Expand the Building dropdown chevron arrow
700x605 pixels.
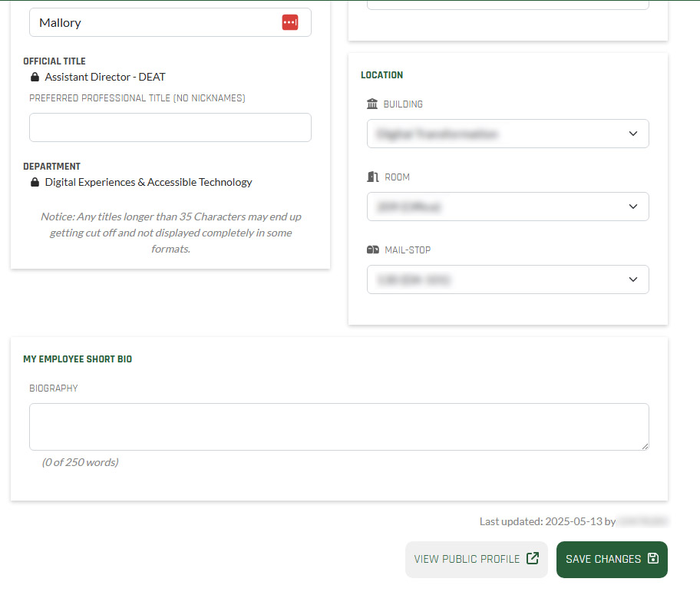(633, 134)
